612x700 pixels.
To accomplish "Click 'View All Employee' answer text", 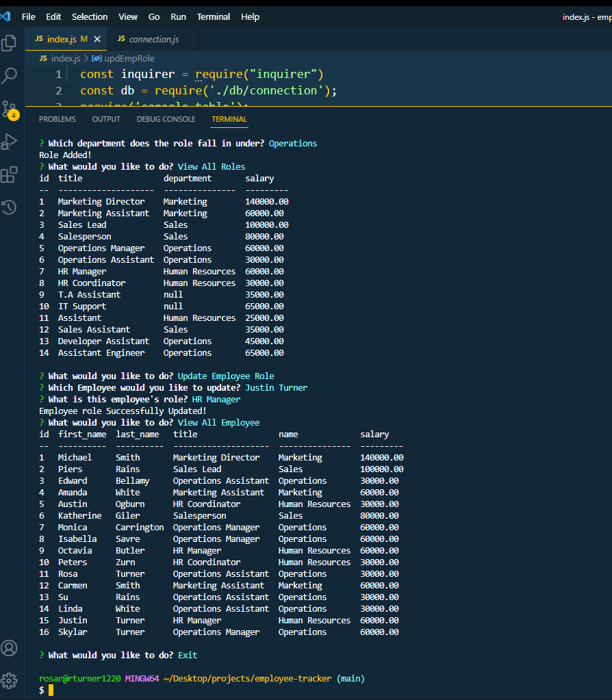I will (218, 422).
